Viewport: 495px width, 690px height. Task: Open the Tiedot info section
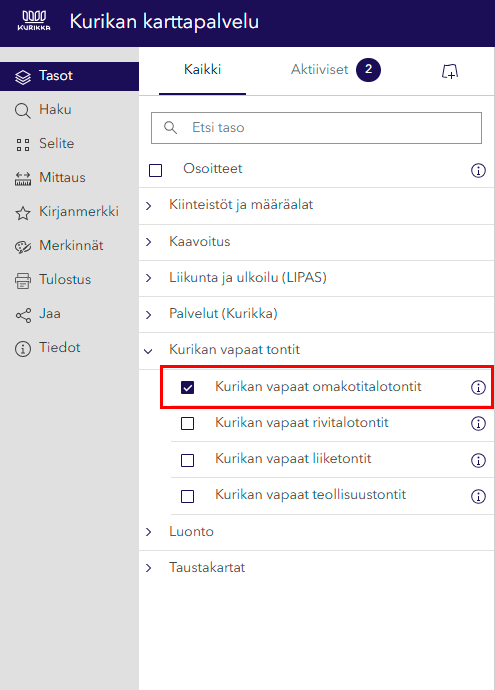pyautogui.click(x=69, y=348)
